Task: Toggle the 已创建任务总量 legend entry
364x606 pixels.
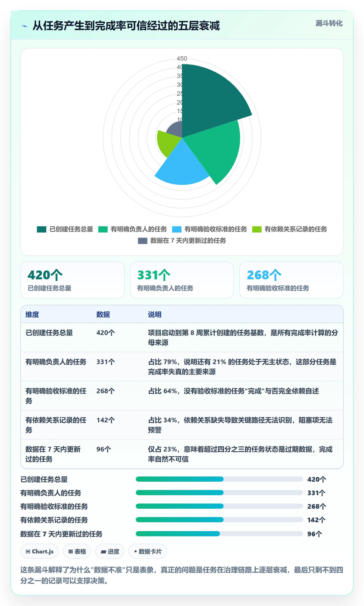Action: pos(65,229)
